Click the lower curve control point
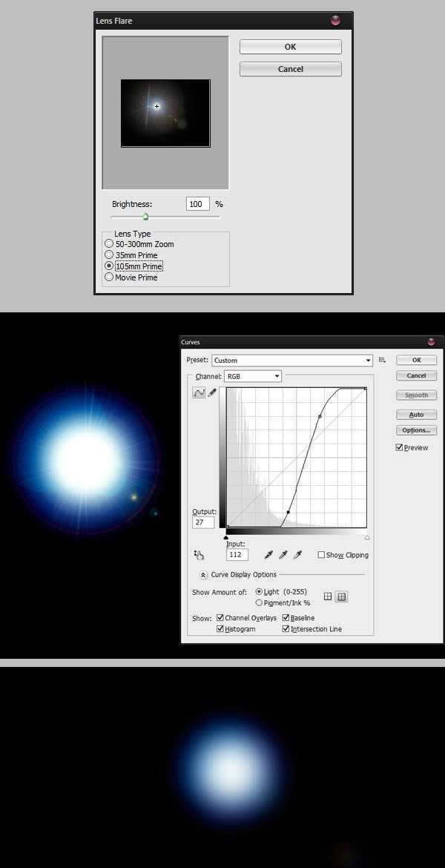The height and width of the screenshot is (868, 445). 289,513
